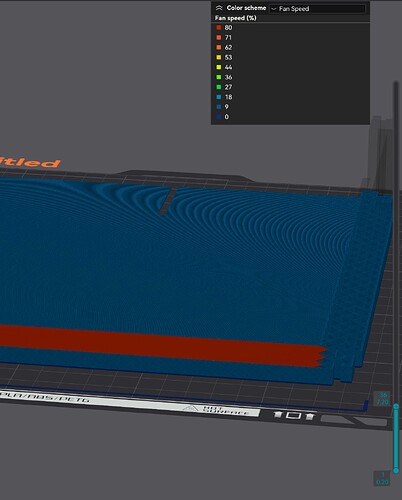Collapse the Color scheme legend panel
The image size is (402, 500).
click(x=219, y=8)
